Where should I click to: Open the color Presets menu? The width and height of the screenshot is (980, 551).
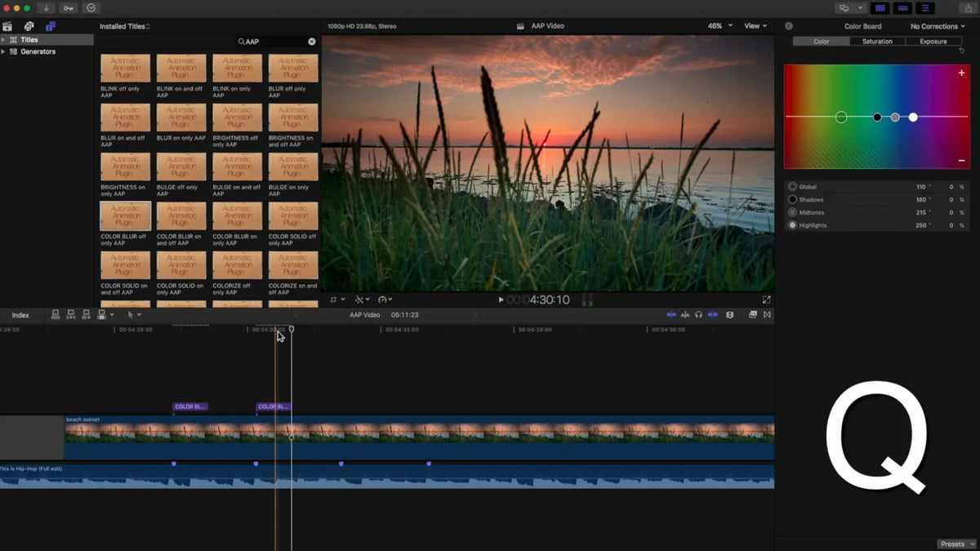coord(956,544)
